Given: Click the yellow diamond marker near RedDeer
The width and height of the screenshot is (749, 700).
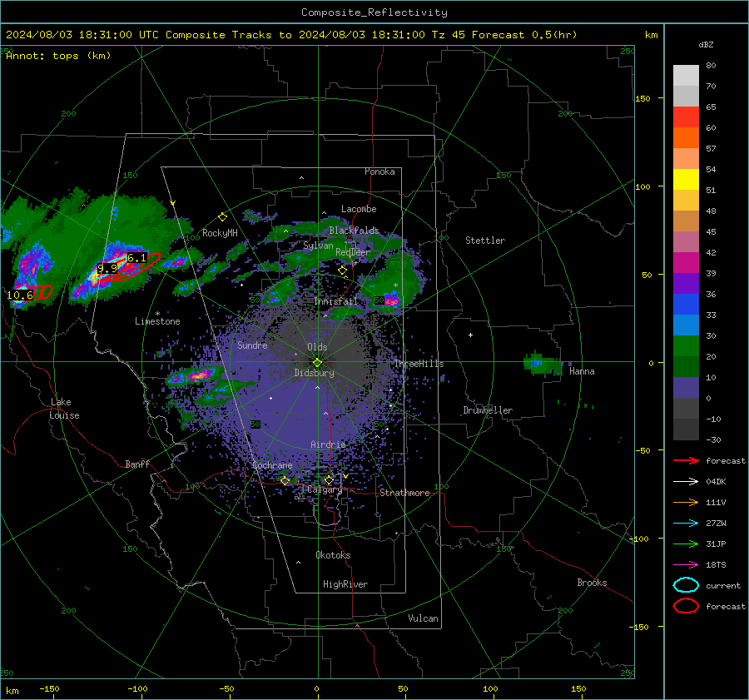Looking at the screenshot, I should click(x=342, y=271).
